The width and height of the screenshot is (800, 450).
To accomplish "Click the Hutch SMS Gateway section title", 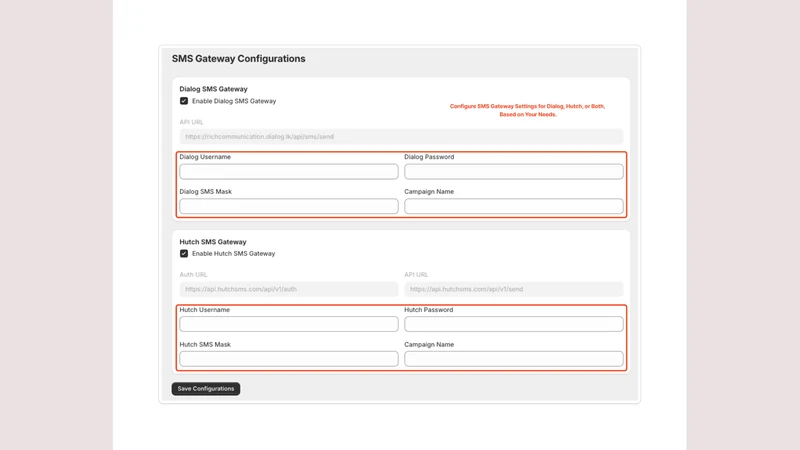I will [213, 242].
